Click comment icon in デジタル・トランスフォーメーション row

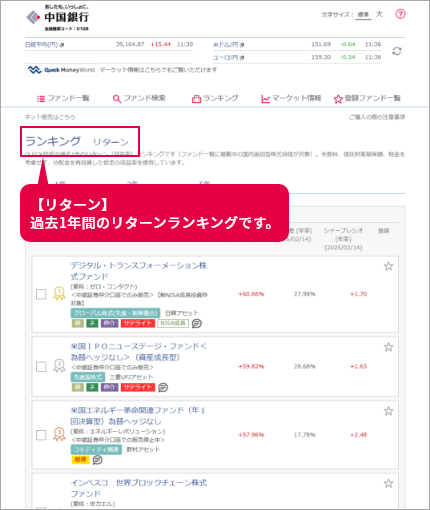197,323
